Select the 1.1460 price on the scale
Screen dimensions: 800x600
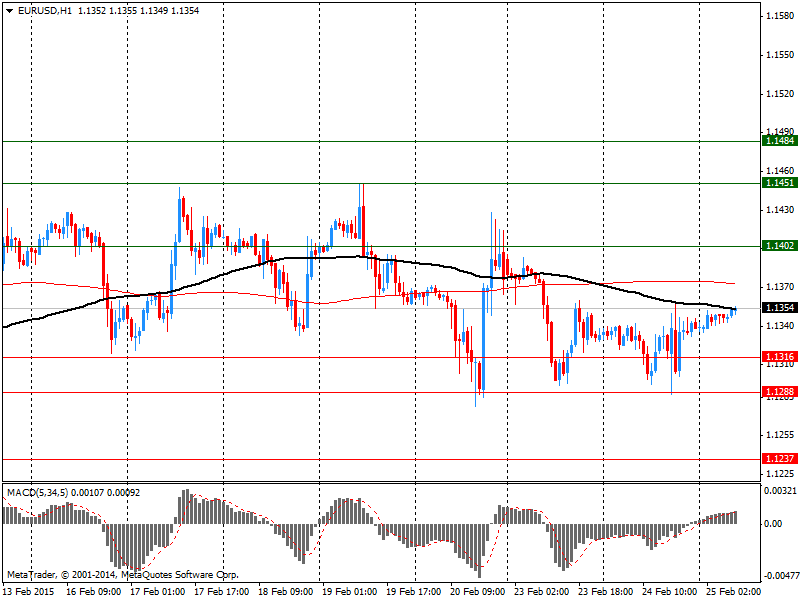click(780, 171)
